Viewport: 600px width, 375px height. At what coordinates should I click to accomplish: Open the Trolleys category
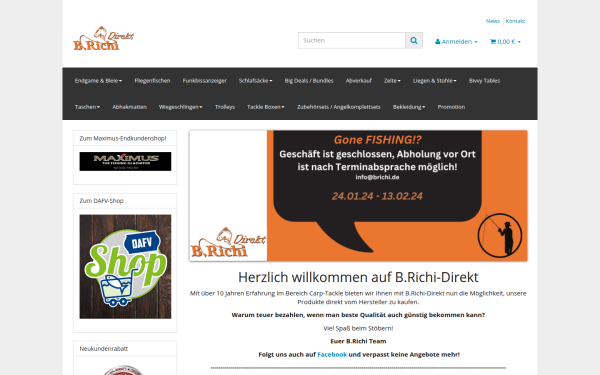coord(225,107)
